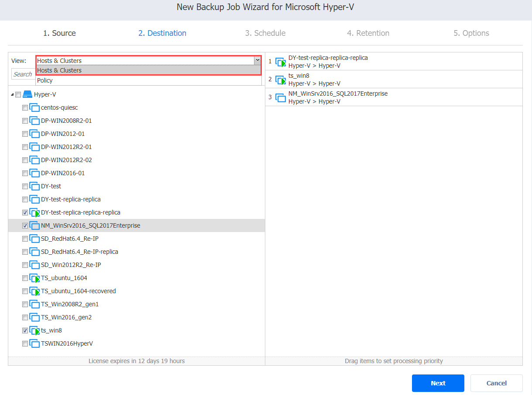Click the Next button
532x395 pixels.
point(438,383)
